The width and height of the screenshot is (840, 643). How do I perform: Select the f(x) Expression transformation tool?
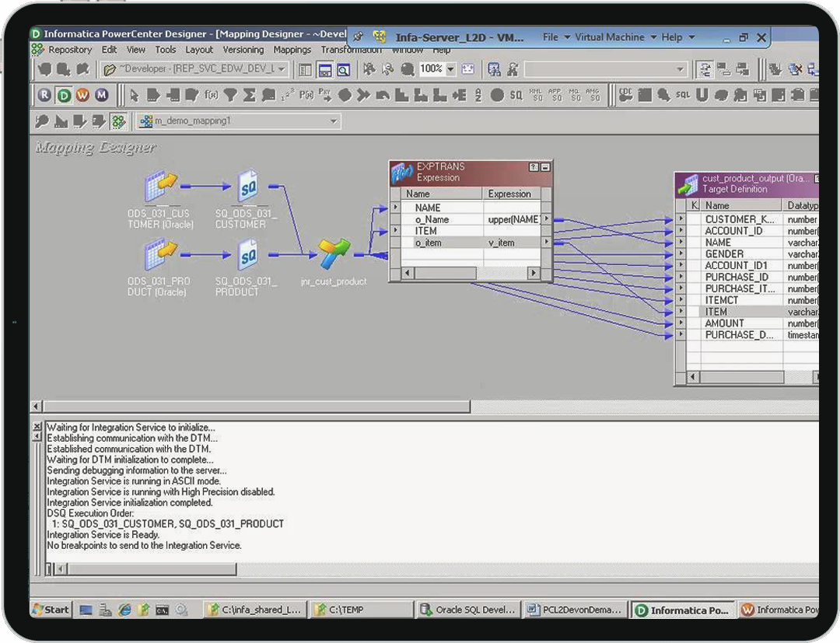pos(211,96)
